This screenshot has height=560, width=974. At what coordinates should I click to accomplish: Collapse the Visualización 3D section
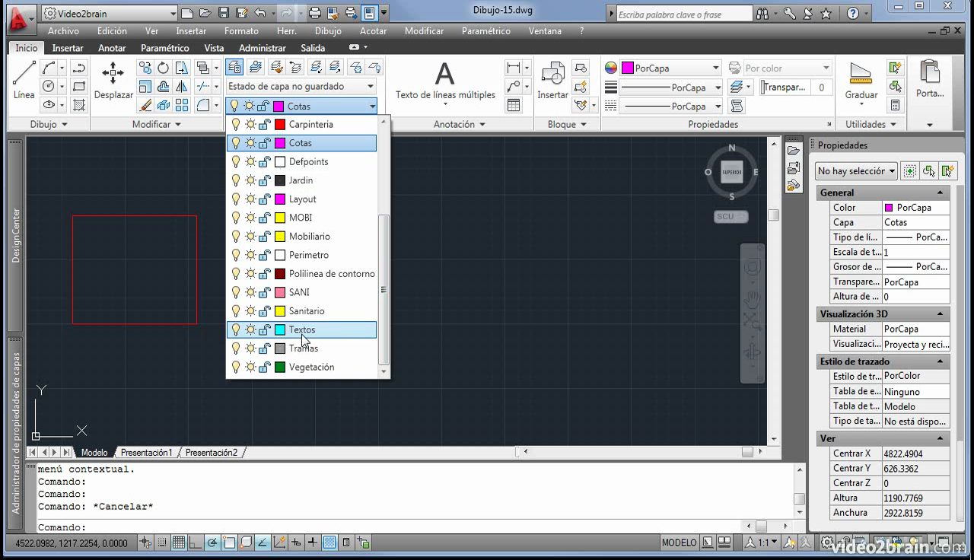940,314
